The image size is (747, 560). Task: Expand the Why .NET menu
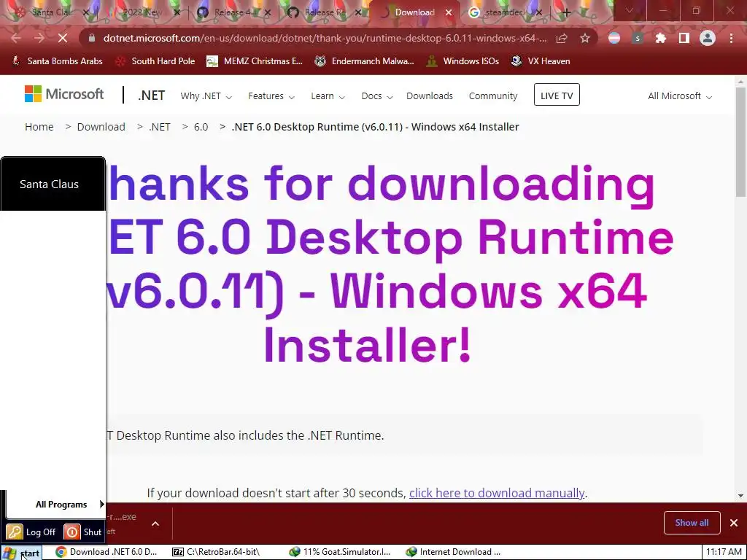206,96
